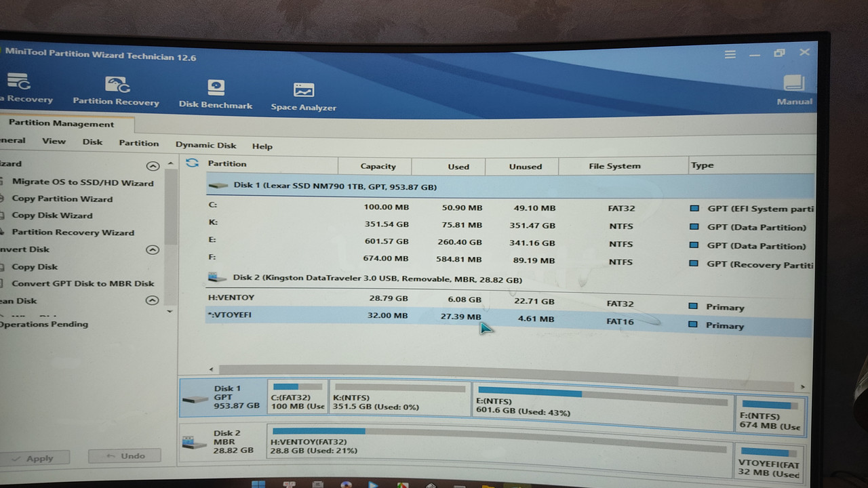Click FAT16 file system cell
This screenshot has height=488, width=868.
coord(620,322)
